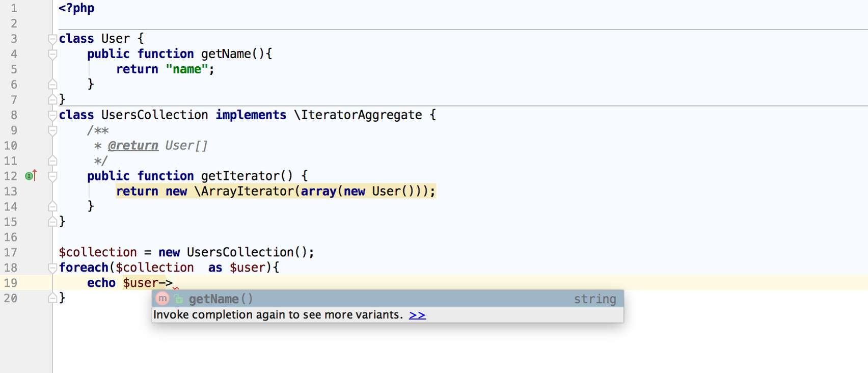Click the ">>" more variants link
868x373 pixels.
pos(417,315)
